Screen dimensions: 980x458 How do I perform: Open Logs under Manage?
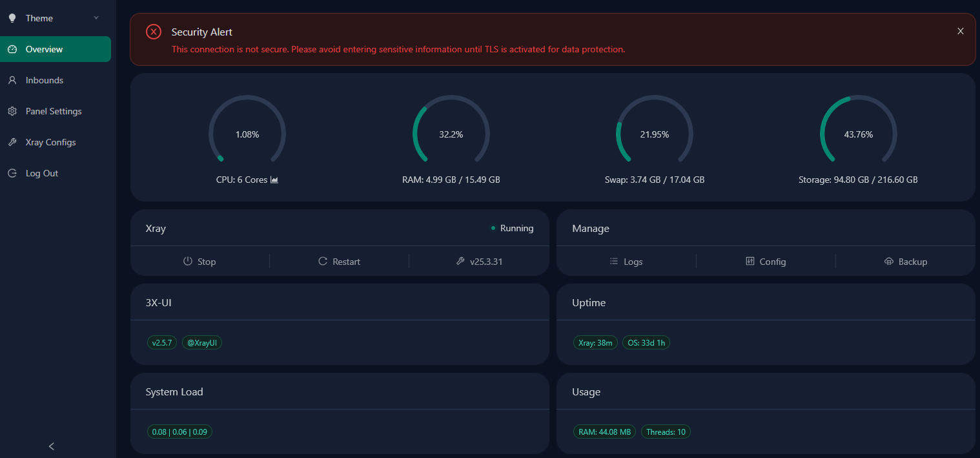tap(626, 261)
